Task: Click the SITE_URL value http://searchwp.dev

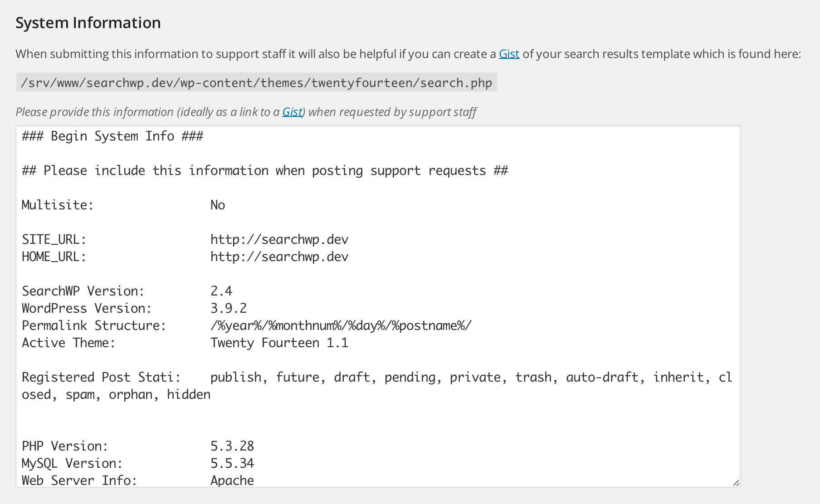Action: click(279, 239)
